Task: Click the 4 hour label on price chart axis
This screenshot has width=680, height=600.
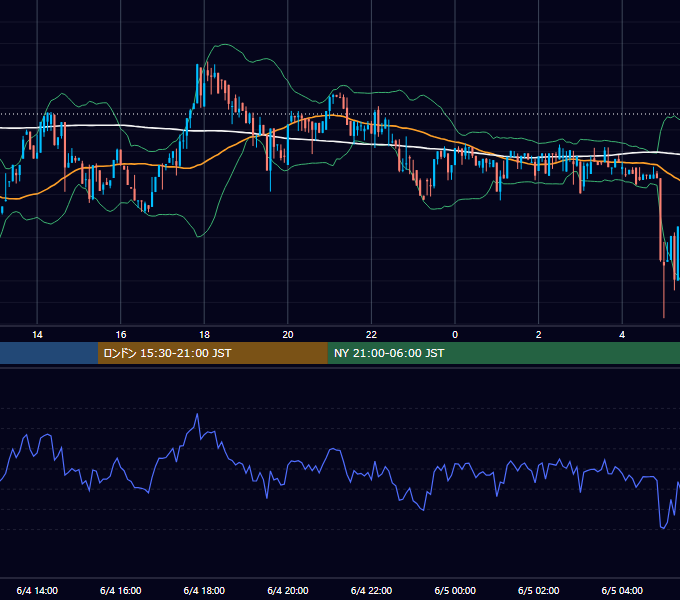Action: (x=622, y=335)
